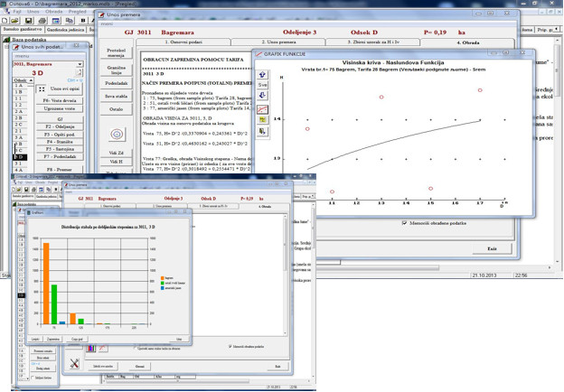This screenshot has width=564, height=392.
Task: Click the red curve icon in Grafik Funkcije
Action: coord(262,109)
